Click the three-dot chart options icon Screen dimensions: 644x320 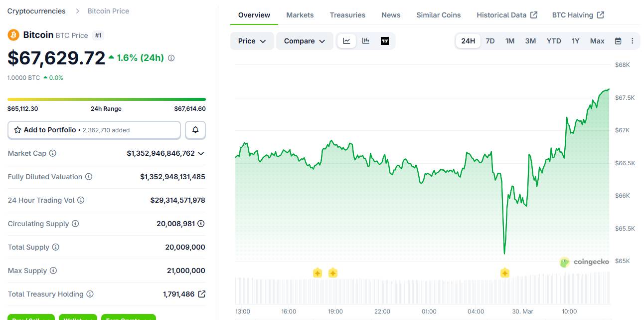(632, 41)
